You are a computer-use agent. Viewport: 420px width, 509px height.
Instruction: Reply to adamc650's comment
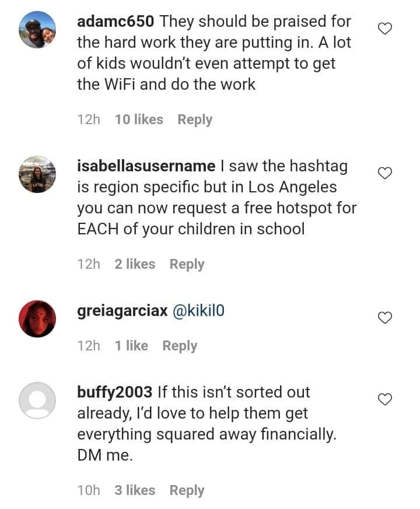[x=195, y=120]
